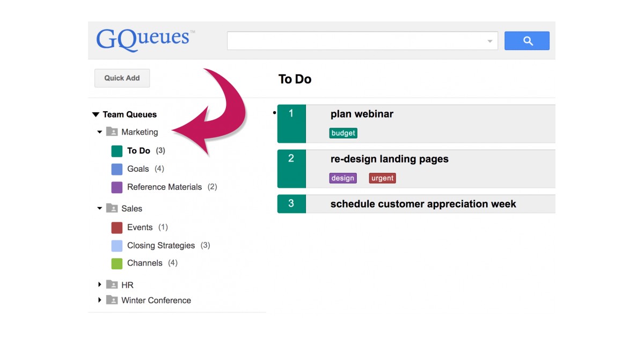Select the plan webinar task

(x=361, y=114)
